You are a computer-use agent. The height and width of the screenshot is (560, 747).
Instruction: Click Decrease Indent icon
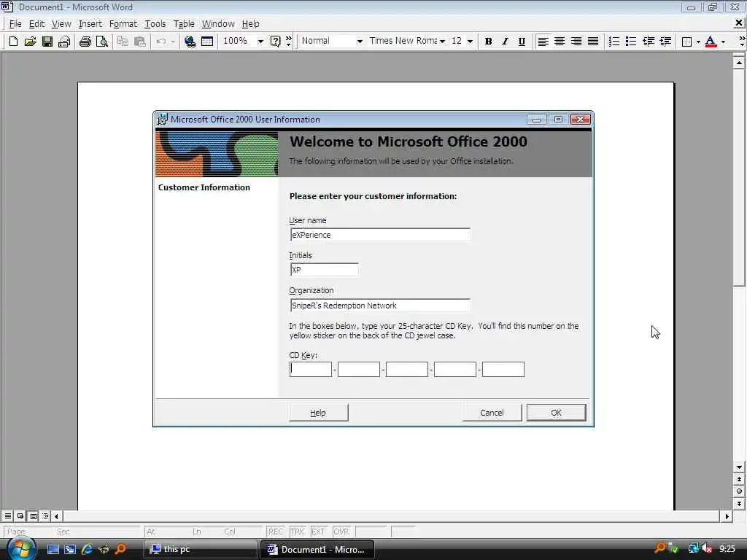click(649, 42)
